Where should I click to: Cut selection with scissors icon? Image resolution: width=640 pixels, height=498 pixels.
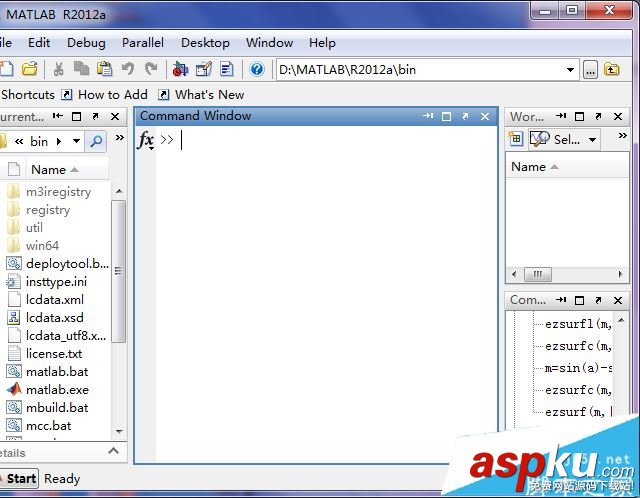coord(58,69)
